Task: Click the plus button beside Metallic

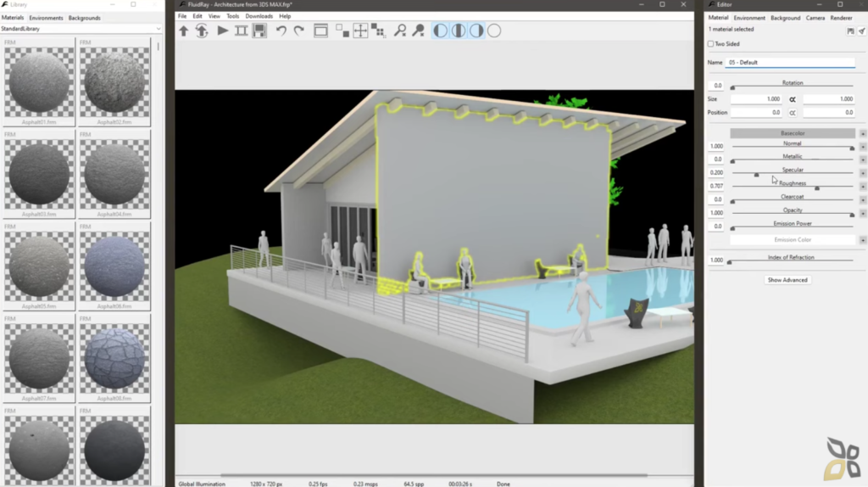Action: click(862, 160)
